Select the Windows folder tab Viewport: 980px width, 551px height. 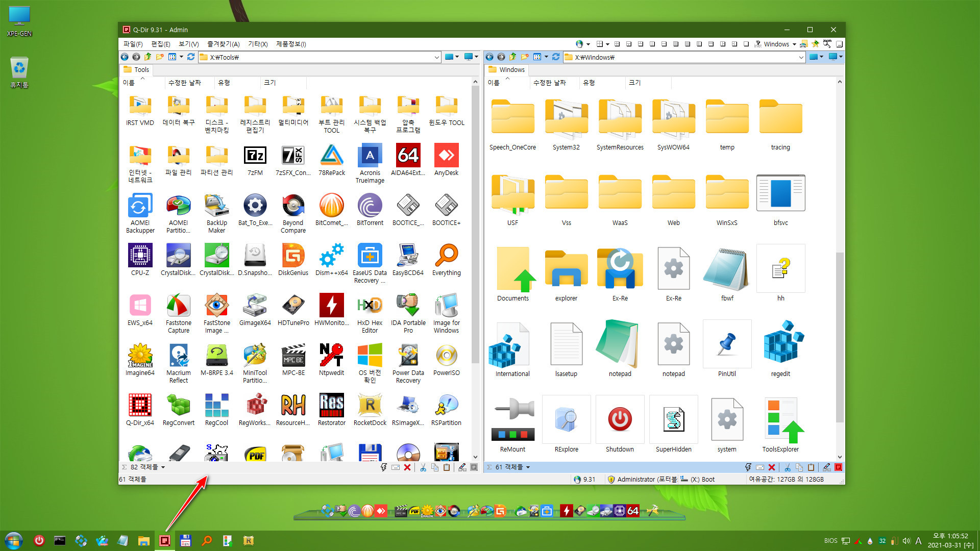(507, 70)
